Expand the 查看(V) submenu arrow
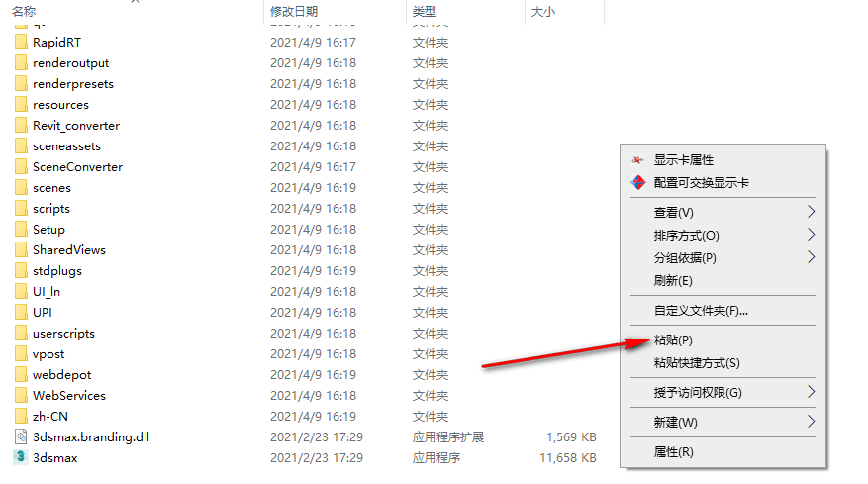 811,212
